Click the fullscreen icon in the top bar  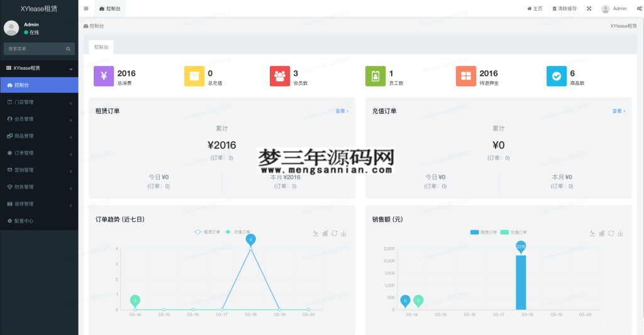[x=589, y=9]
